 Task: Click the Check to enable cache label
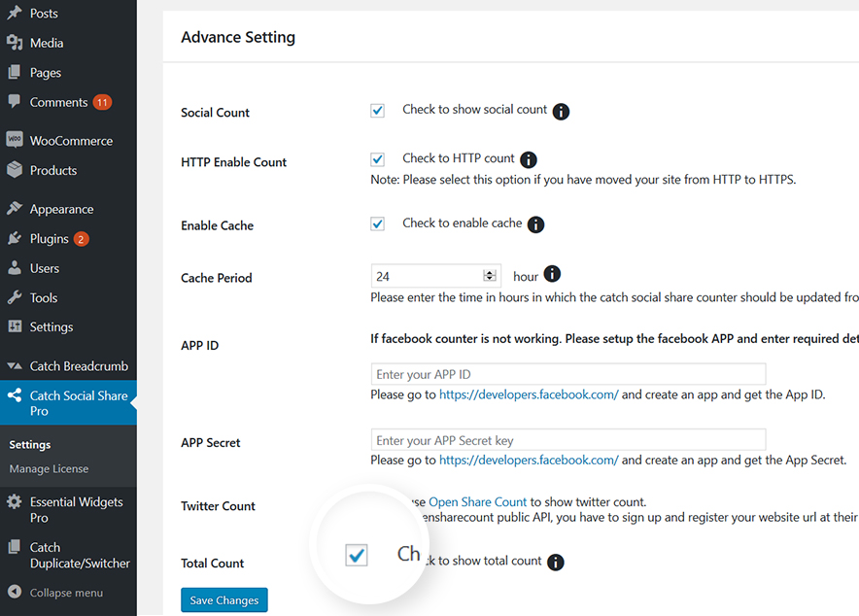pos(462,222)
